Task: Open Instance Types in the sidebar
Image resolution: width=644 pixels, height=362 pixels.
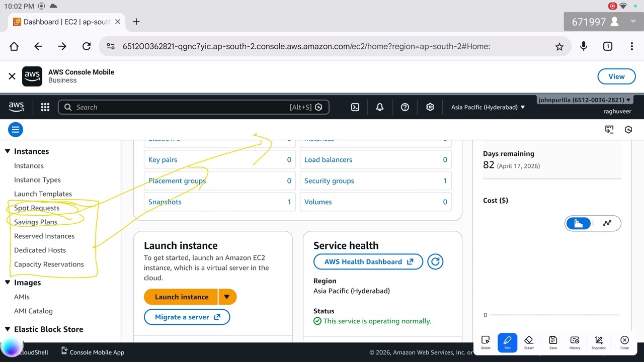Action: click(37, 180)
